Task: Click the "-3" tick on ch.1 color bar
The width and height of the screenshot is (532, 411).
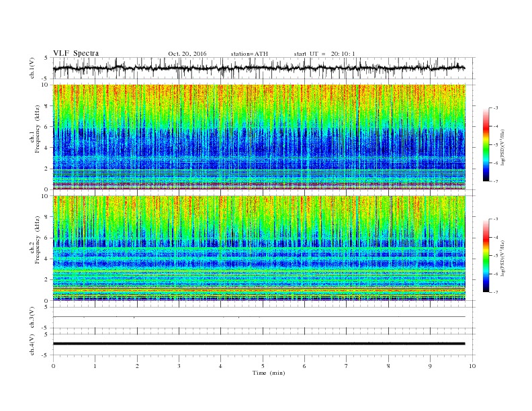Action: pos(496,108)
